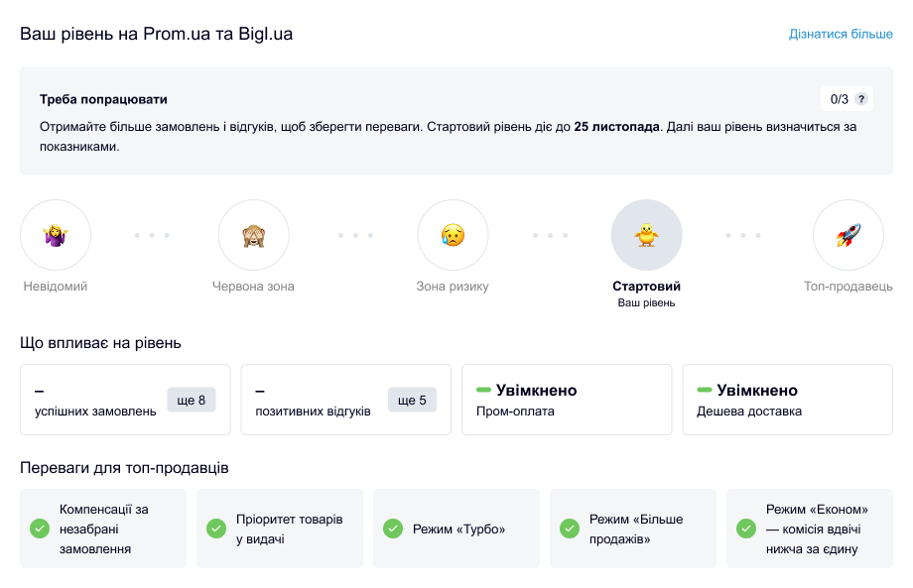The height and width of the screenshot is (588, 913).
Task: Click the Режим «Економ» benefit text
Action: point(817,529)
